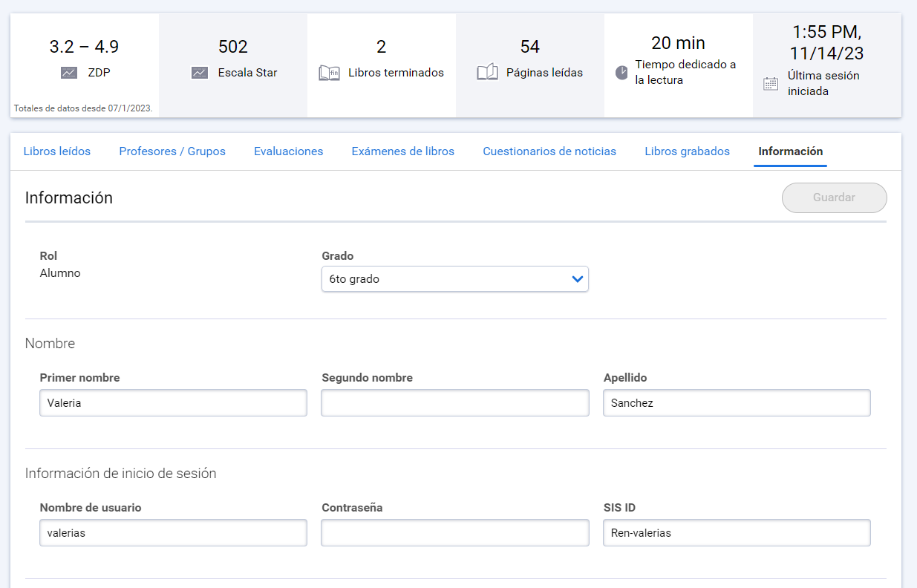Image resolution: width=917 pixels, height=588 pixels.
Task: Click the Información de inicio de sesión heading
Action: tap(121, 473)
